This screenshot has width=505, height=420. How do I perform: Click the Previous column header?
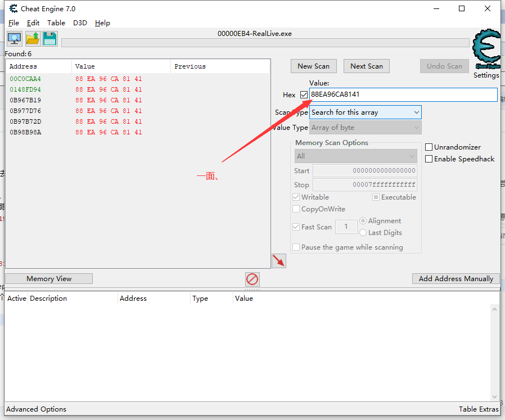pos(220,66)
